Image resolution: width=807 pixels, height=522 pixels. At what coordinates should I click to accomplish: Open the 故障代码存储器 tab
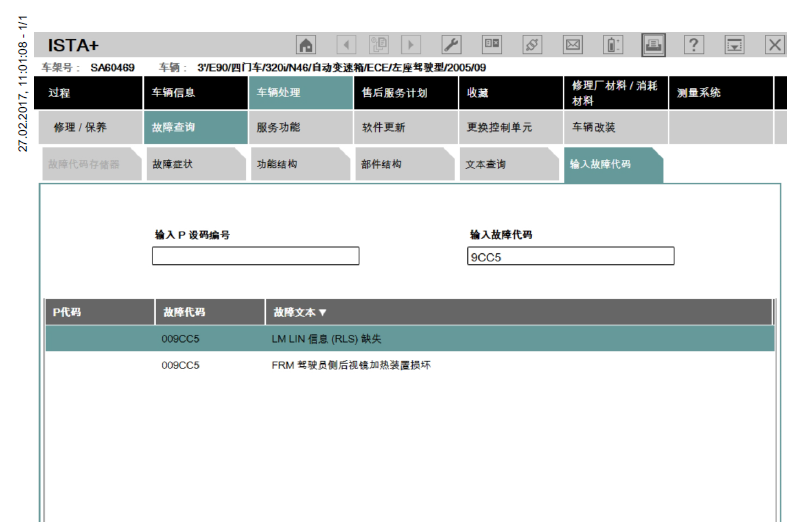tap(92, 164)
